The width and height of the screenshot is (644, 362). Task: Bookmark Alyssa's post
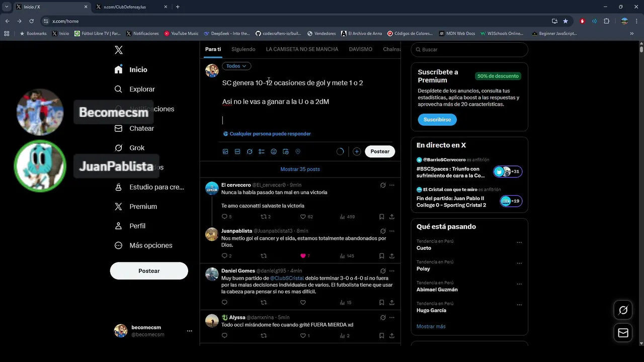[x=381, y=335]
